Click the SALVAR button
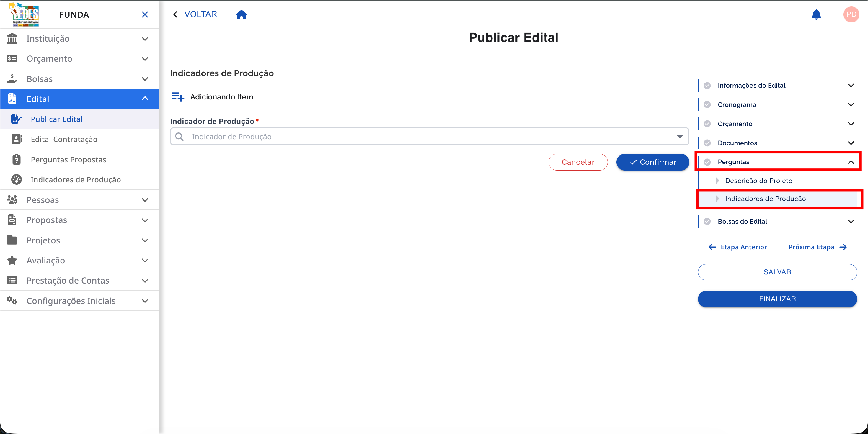The height and width of the screenshot is (434, 868). point(777,272)
